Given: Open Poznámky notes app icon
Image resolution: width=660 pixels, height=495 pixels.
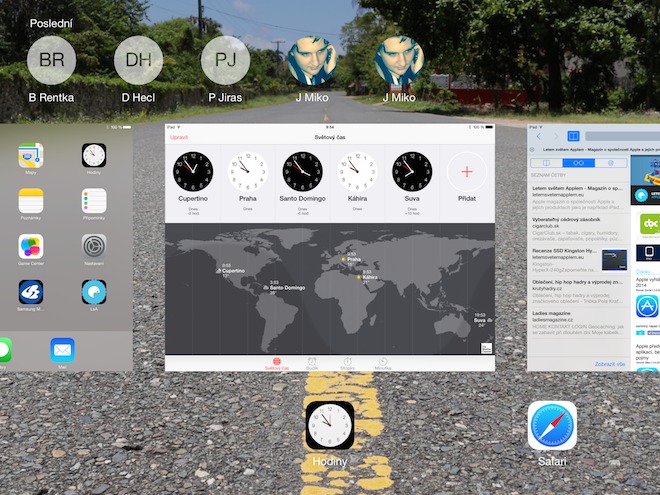Looking at the screenshot, I should click(x=31, y=201).
